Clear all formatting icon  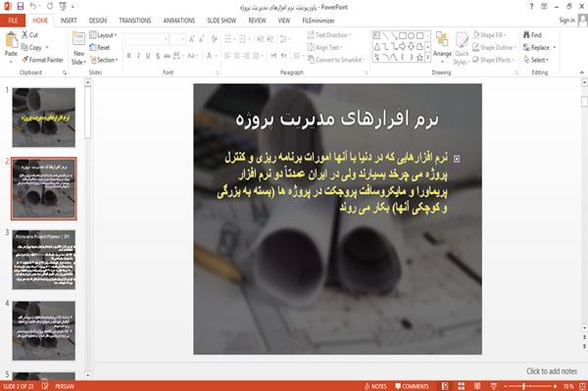point(214,38)
